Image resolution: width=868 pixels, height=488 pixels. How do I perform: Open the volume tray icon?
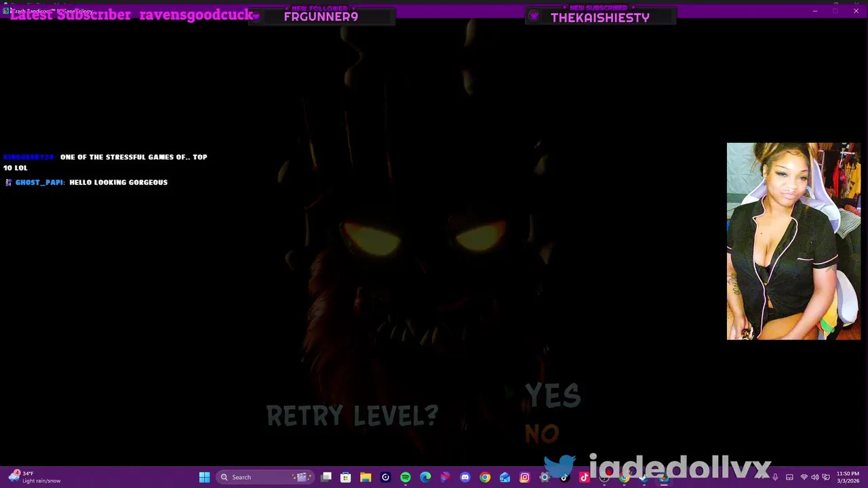pyautogui.click(x=815, y=477)
